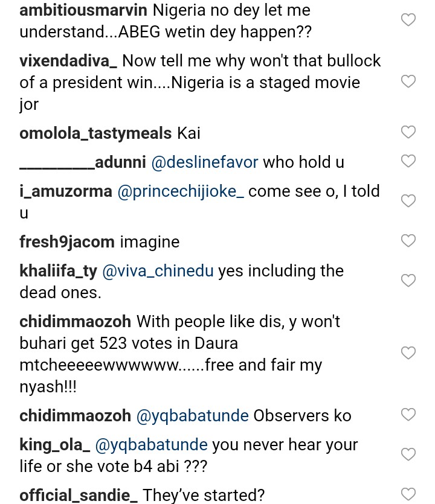Heart chidimmaozoh's '523 votes in Daura' comment
Image resolution: width=435 pixels, height=504 pixels.
(408, 353)
